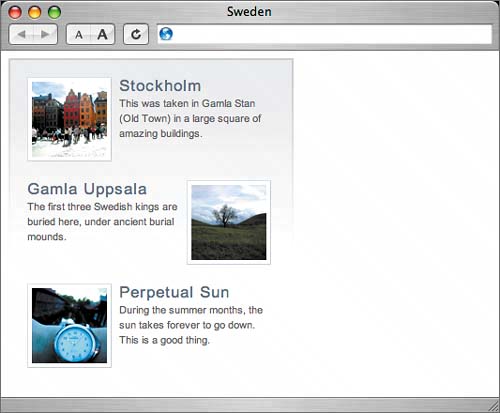Image resolution: width=500 pixels, height=413 pixels.
Task: Click the blue globe site icon
Action: pyautogui.click(x=166, y=34)
